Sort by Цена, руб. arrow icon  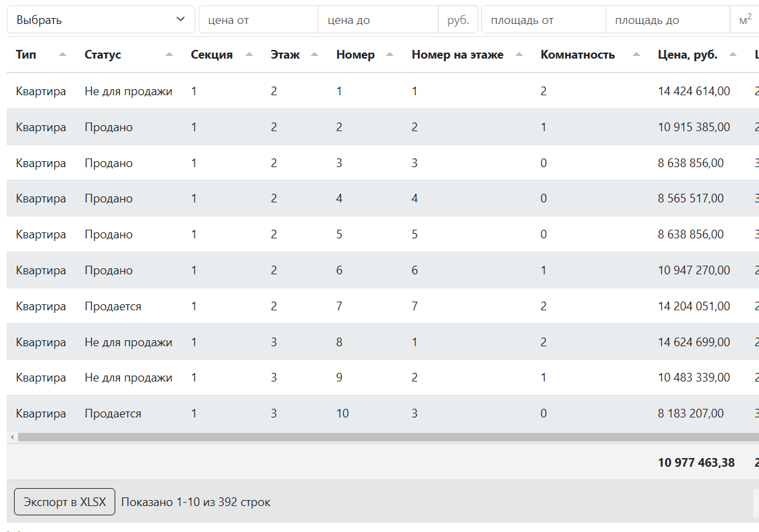coord(733,55)
